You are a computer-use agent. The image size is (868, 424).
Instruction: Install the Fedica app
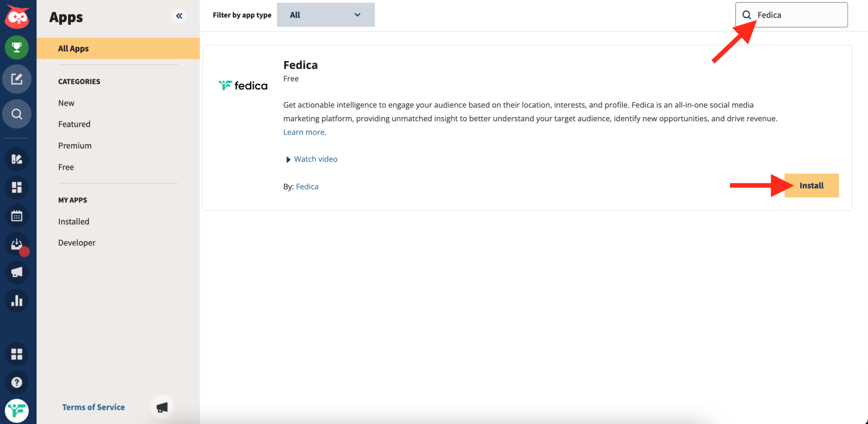click(x=811, y=185)
